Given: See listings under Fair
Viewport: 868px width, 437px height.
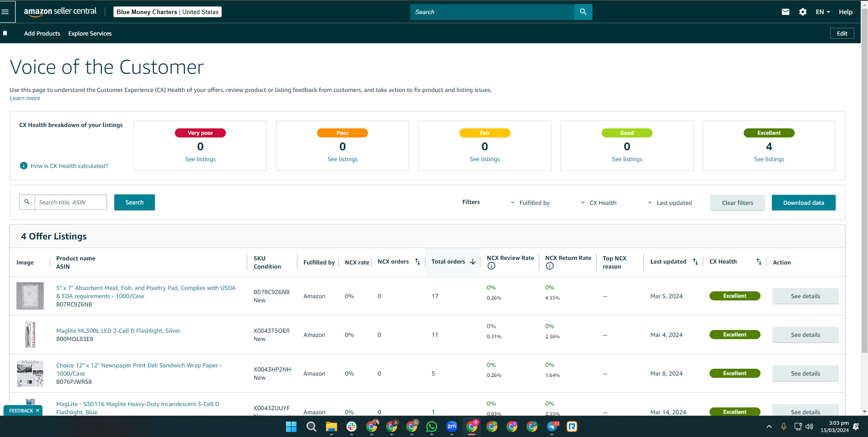Looking at the screenshot, I should point(485,159).
